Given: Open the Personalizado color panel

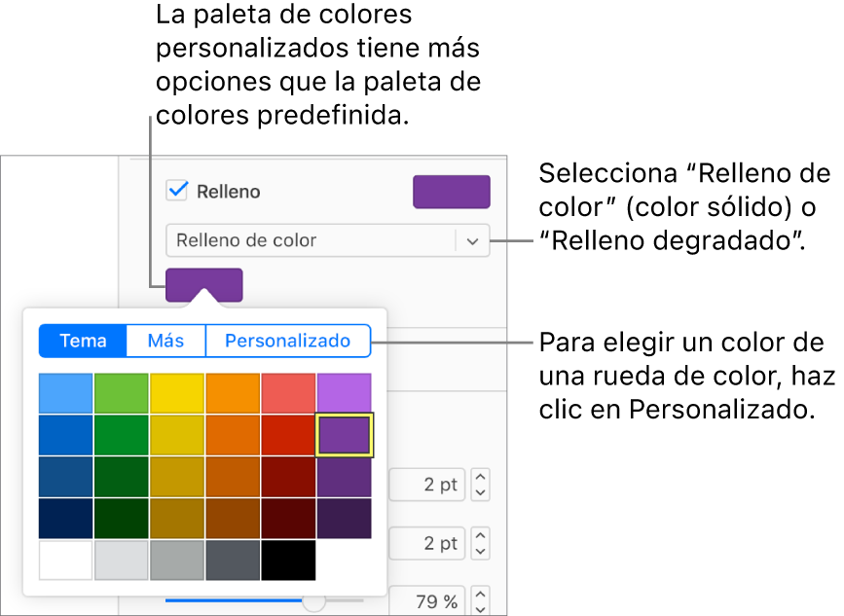Looking at the screenshot, I should pyautogui.click(x=288, y=341).
